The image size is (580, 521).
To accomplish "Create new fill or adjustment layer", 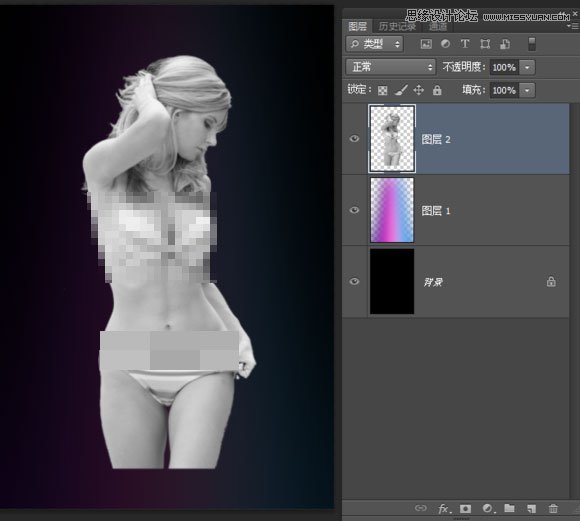I will tap(488, 509).
